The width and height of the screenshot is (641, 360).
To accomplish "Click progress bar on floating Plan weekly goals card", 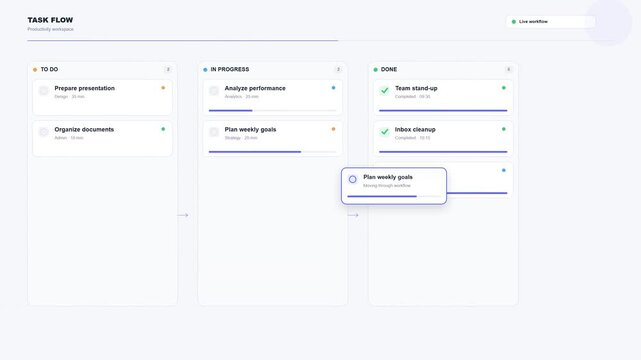I will (394, 197).
